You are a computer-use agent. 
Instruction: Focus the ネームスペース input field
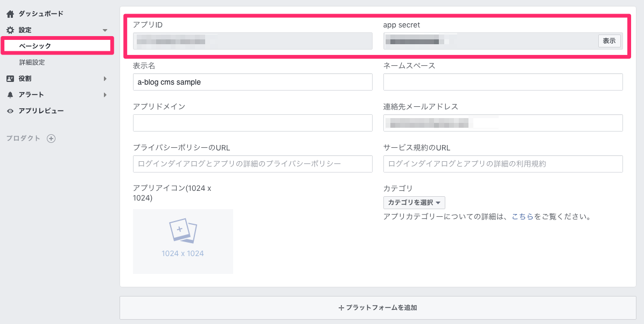pyautogui.click(x=503, y=82)
